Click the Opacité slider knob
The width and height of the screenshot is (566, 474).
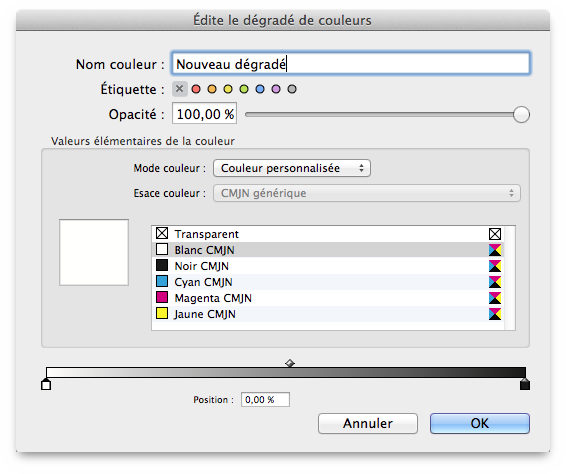pyautogui.click(x=521, y=115)
